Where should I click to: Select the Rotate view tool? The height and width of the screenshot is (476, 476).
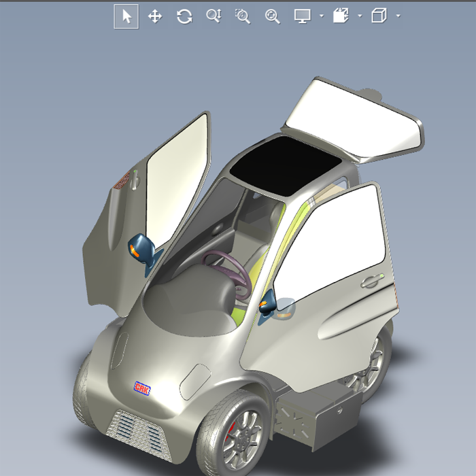[x=184, y=16]
